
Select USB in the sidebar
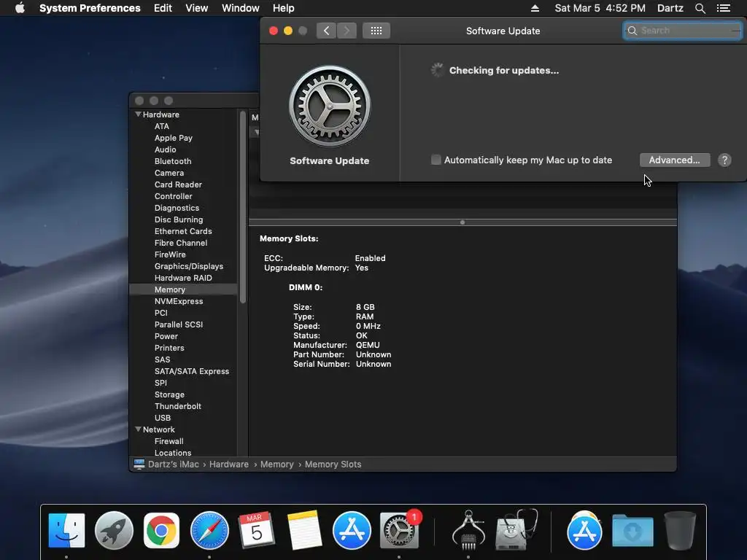tap(163, 418)
